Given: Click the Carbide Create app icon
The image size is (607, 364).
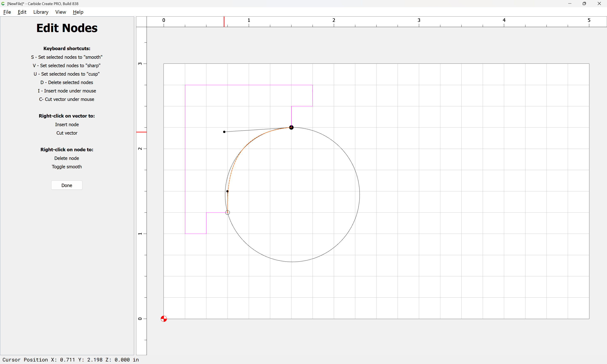Looking at the screenshot, I should coord(3,4).
